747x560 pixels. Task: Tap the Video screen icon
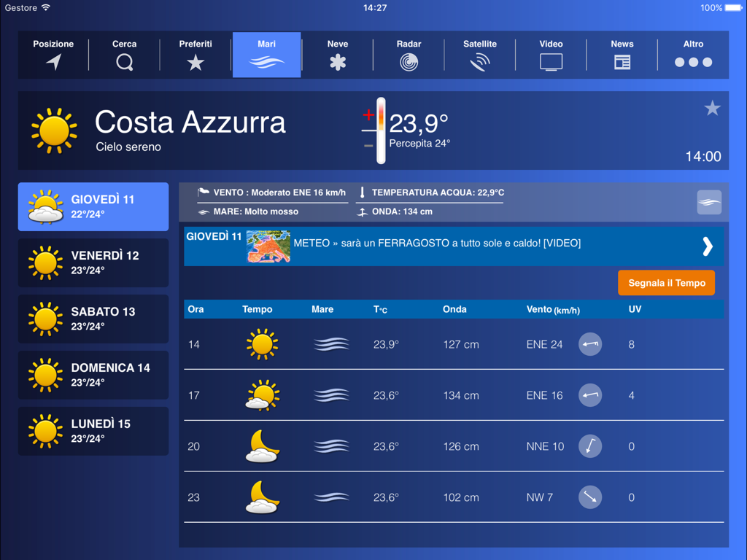pyautogui.click(x=551, y=62)
